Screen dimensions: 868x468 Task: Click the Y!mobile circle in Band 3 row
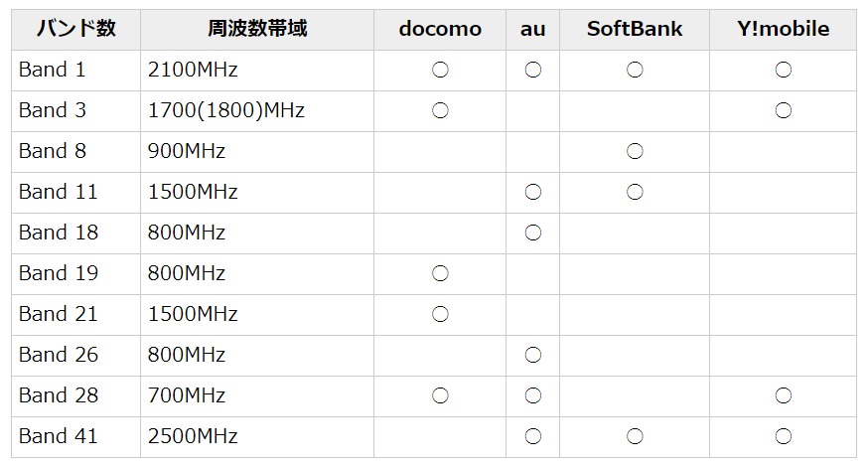783,110
